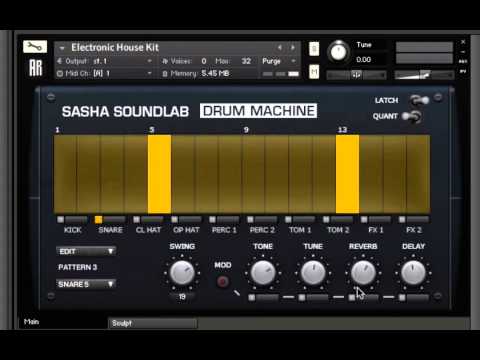Deactivate highlighted sequencer step 5

159,174
